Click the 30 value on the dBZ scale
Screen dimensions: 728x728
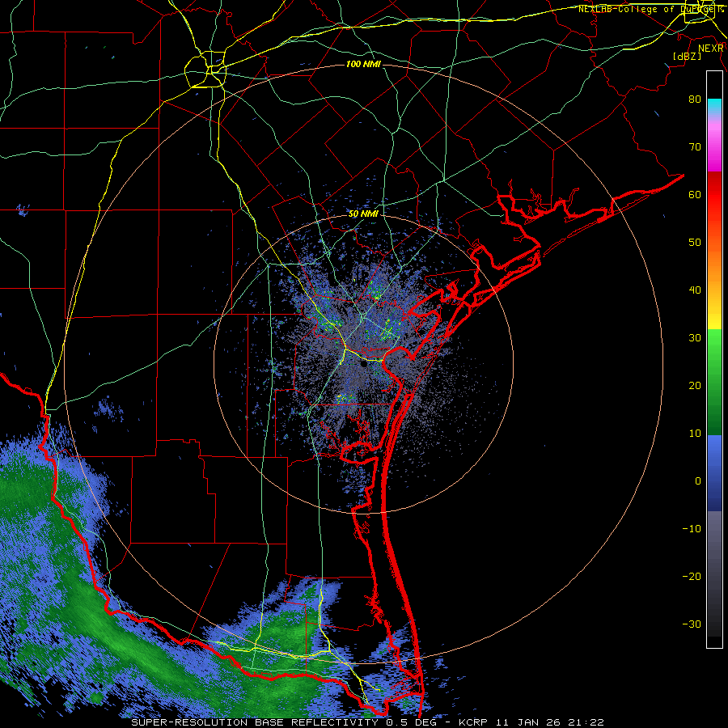(x=695, y=338)
